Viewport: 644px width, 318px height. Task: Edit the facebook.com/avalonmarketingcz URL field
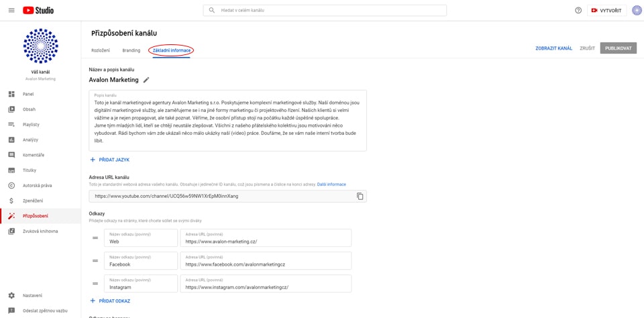coord(266,260)
